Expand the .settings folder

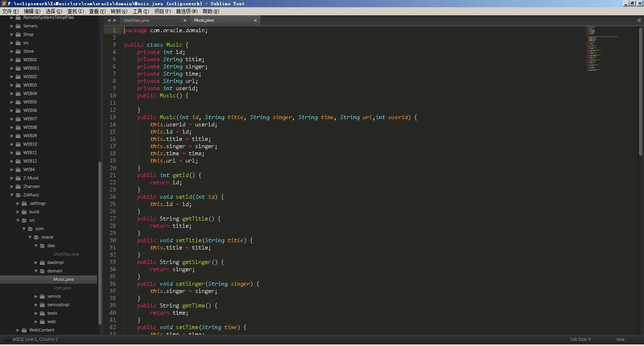coord(18,203)
